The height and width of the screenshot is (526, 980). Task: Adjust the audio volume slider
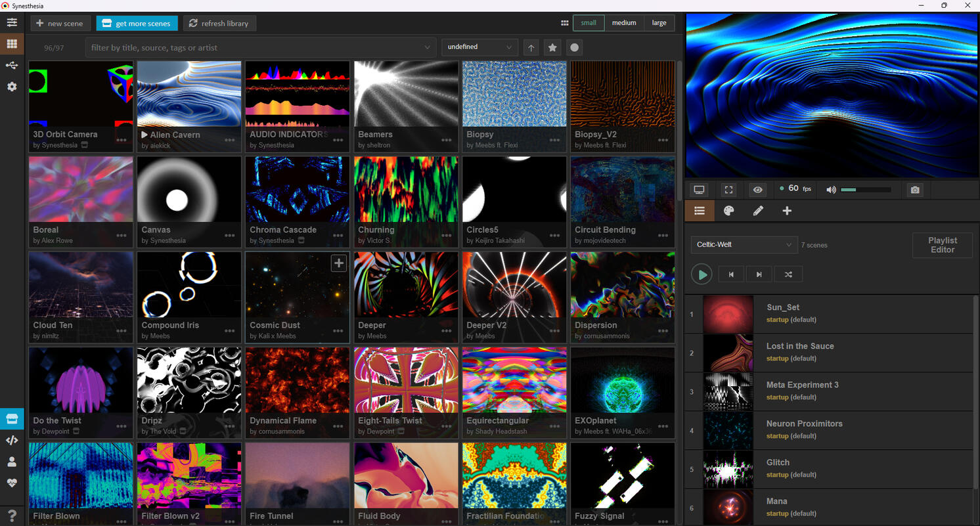click(866, 190)
